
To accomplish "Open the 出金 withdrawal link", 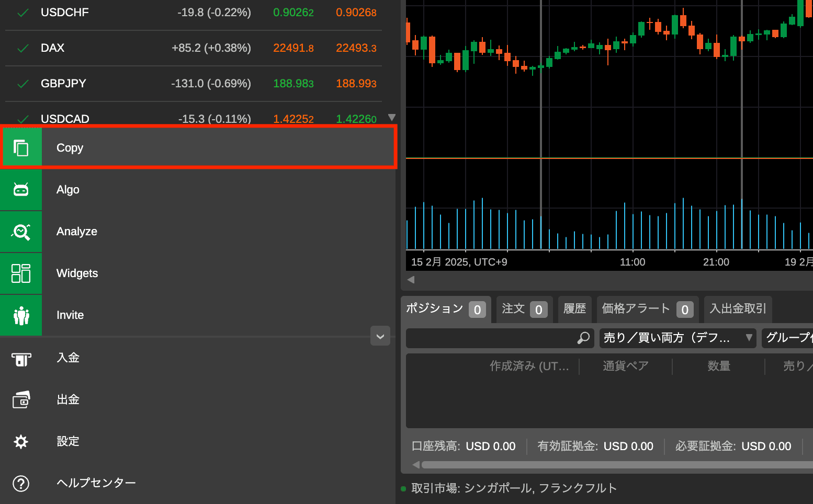I will (68, 400).
